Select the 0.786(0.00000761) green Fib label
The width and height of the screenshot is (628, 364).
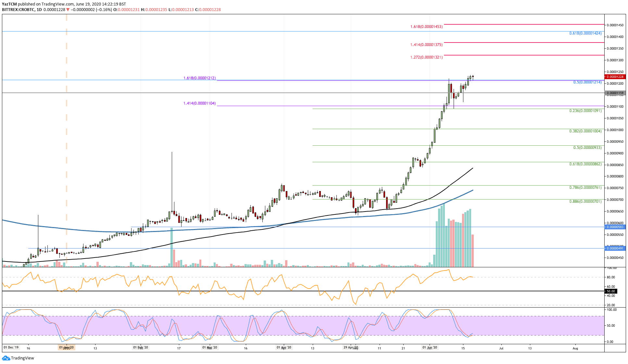pyautogui.click(x=585, y=188)
